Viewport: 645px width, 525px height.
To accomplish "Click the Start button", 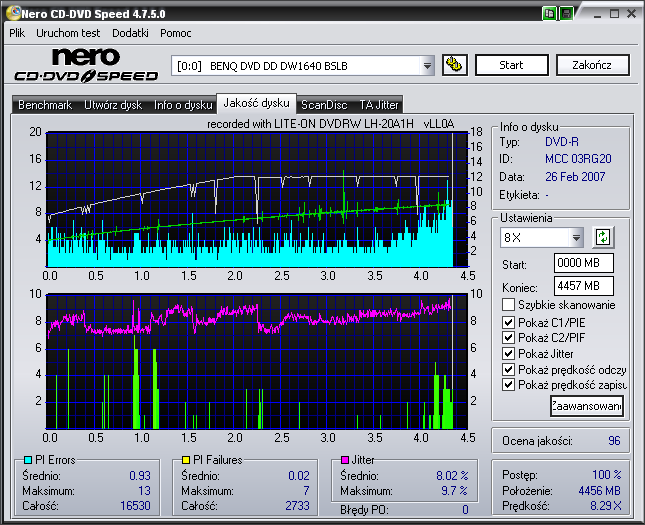I will 511,65.
